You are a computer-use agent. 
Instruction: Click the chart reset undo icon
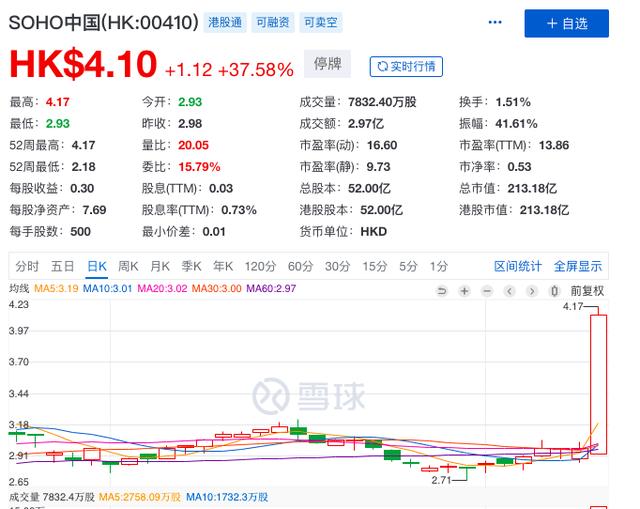[442, 291]
